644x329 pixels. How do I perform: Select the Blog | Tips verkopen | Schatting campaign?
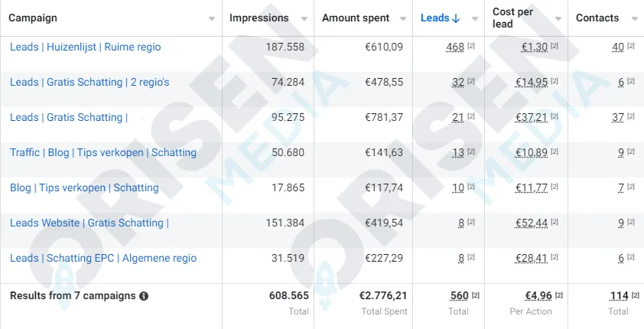[x=84, y=187]
